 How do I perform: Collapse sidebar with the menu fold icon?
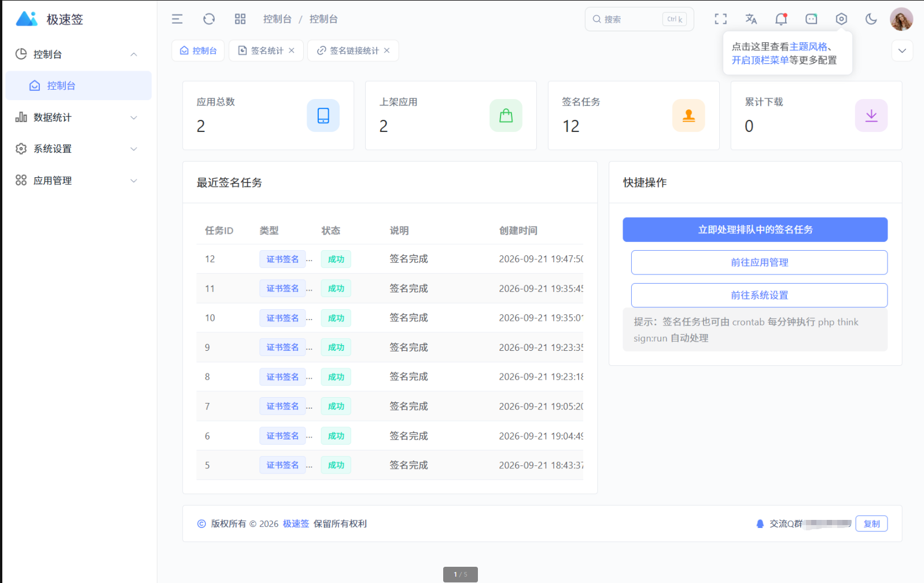177,19
